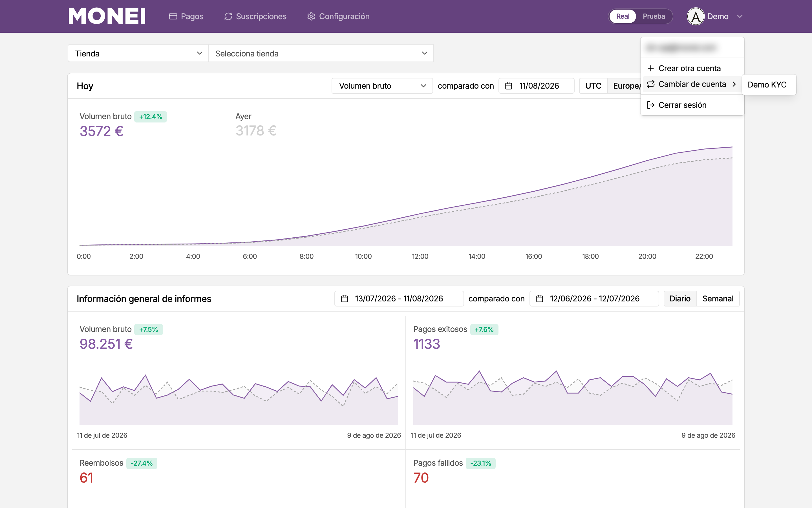Image resolution: width=812 pixels, height=508 pixels.
Task: Switch to Real mode
Action: click(x=623, y=16)
